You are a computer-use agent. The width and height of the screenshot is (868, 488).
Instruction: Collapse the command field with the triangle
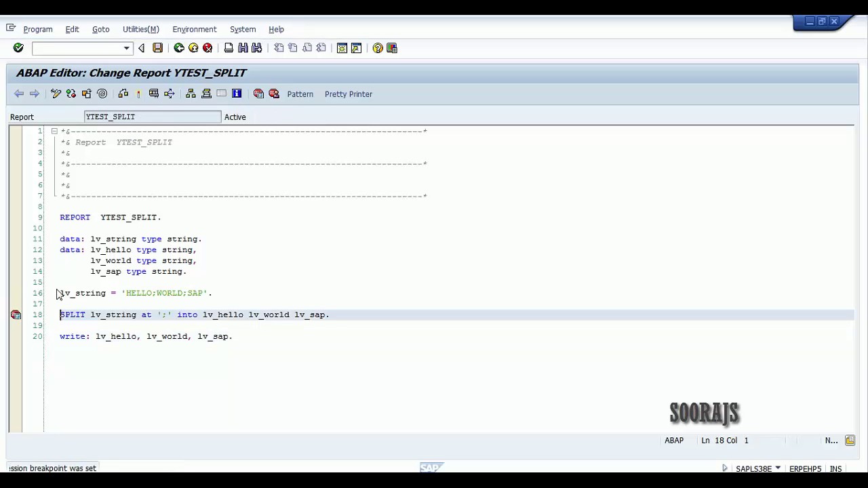coord(141,48)
